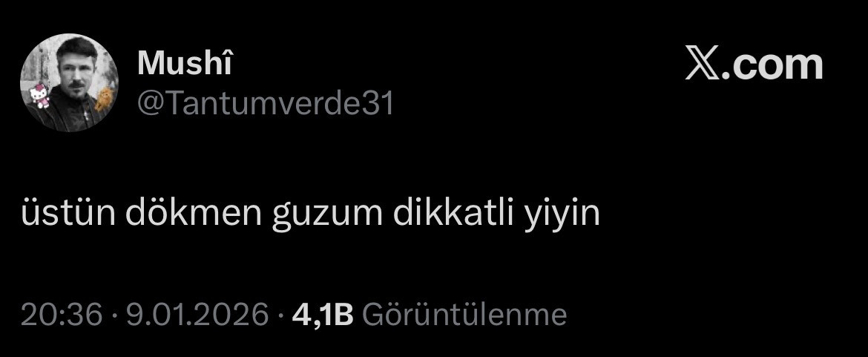The width and height of the screenshot is (868, 357).
Task: Click the X logo watermark
Action: tap(703, 63)
